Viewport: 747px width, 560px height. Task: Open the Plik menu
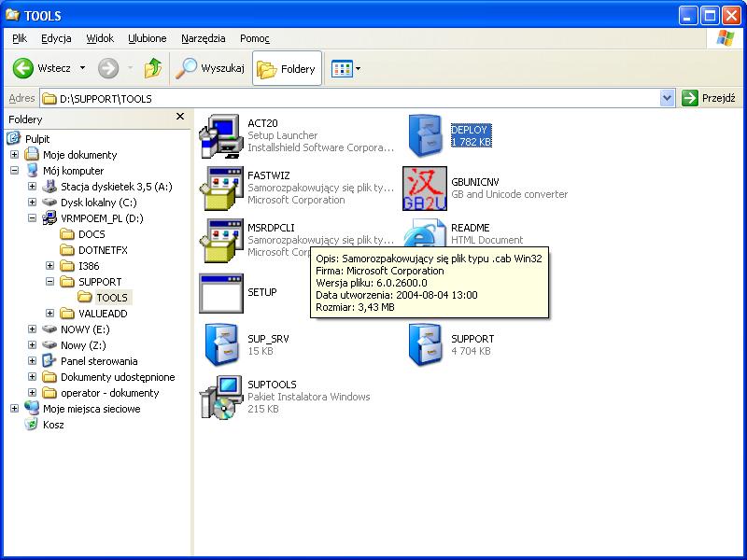coord(20,38)
